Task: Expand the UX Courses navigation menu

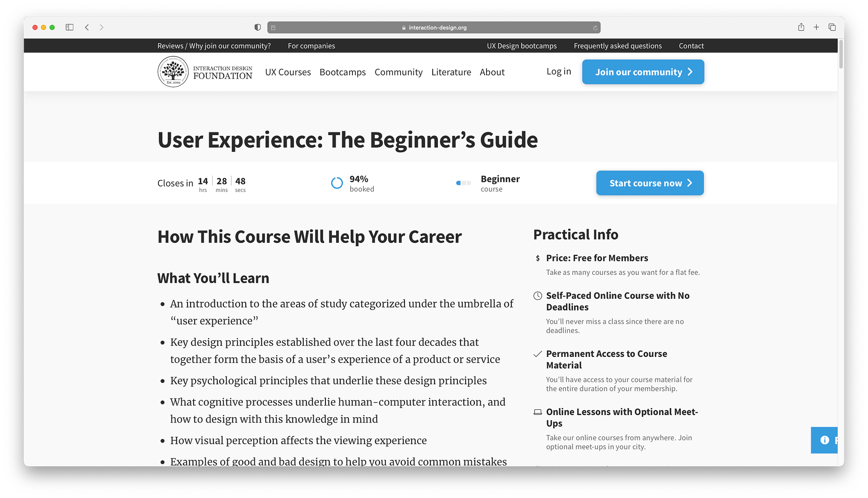Action: [x=288, y=72]
